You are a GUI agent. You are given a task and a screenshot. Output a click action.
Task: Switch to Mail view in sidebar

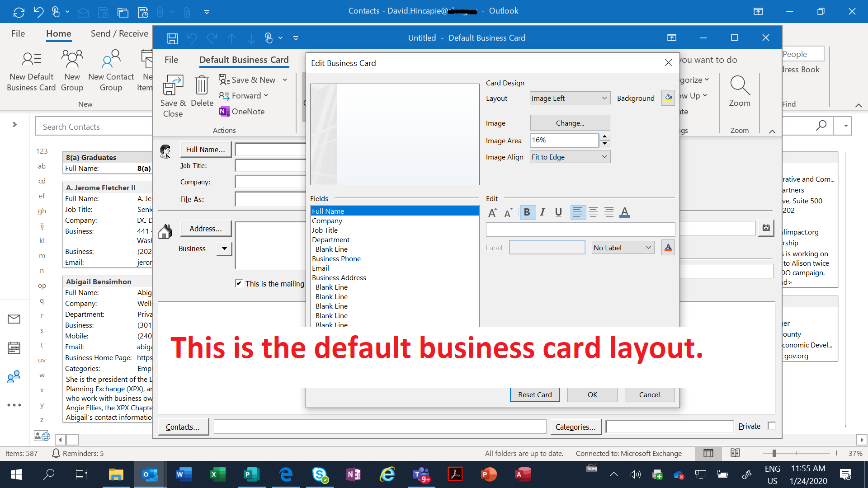coord(14,319)
